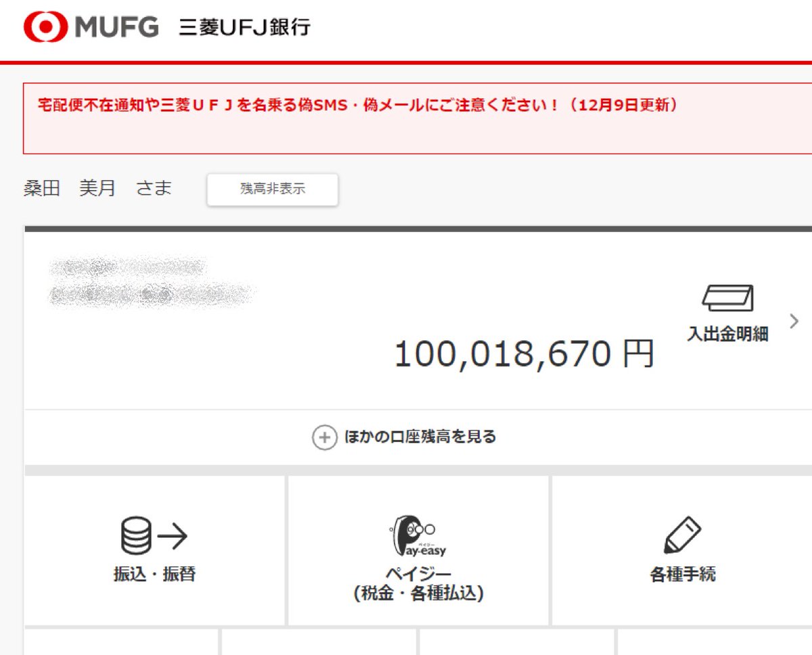Click the Pay-easy logo icon
The image size is (812, 655).
(x=418, y=537)
